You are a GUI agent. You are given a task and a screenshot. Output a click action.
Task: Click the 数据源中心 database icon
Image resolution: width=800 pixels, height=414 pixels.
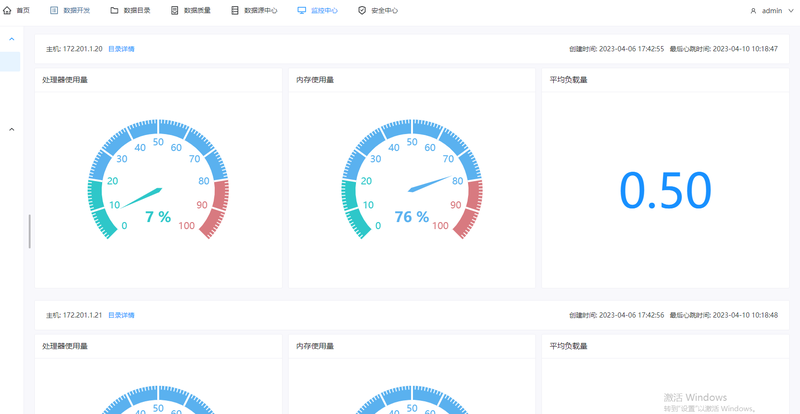[235, 10]
